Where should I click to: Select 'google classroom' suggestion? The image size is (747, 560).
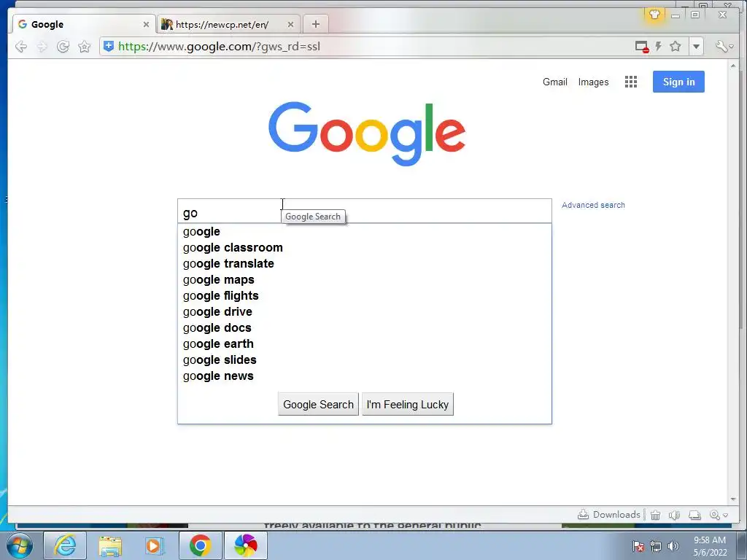[365, 248]
